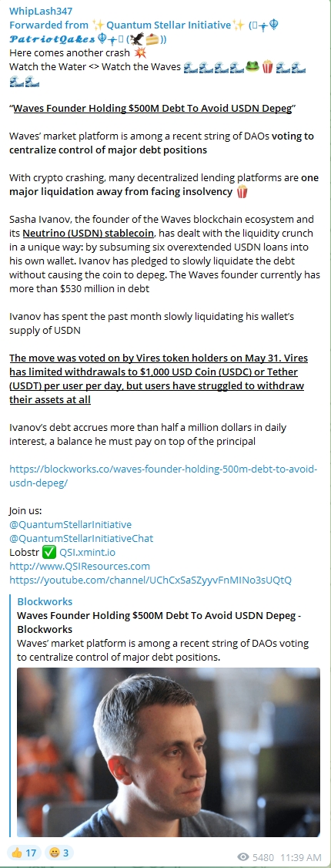Open WhipLash347 sender profile name
331x868 pixels.
pyautogui.click(x=40, y=11)
